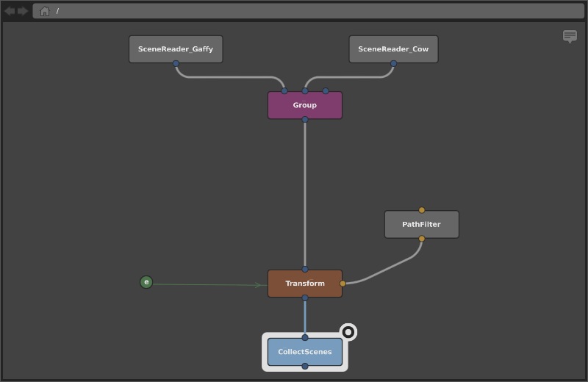Image resolution: width=588 pixels, height=382 pixels.
Task: Click the Transform node's top input plug
Action: (x=305, y=269)
